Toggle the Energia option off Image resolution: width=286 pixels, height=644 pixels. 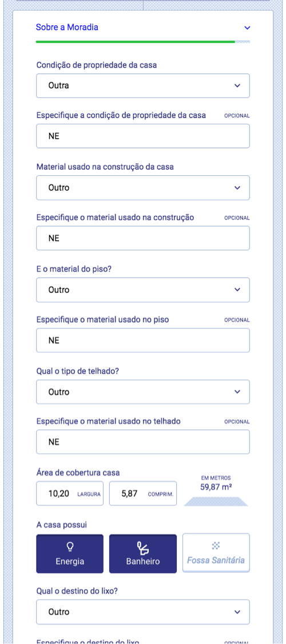(70, 553)
